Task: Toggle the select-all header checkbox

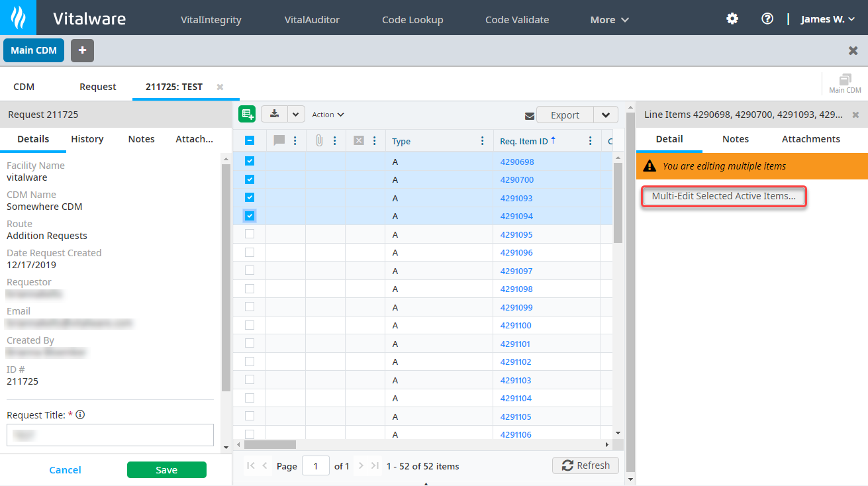Action: click(250, 140)
